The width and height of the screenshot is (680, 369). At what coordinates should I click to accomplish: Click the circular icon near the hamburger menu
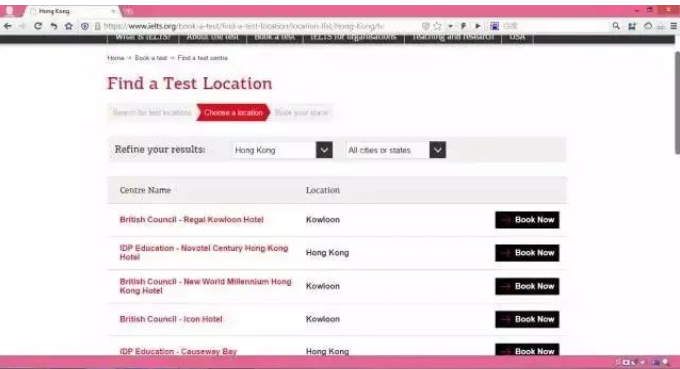[x=647, y=26]
